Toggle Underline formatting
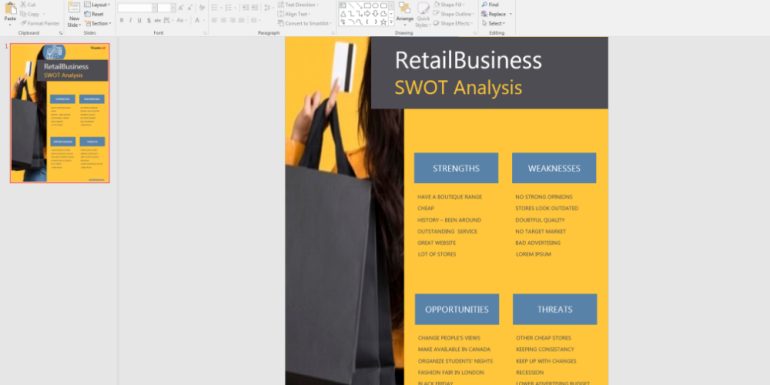 (x=139, y=21)
